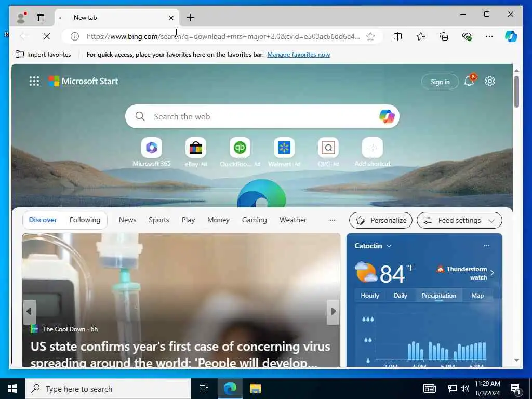Viewport: 532px width, 399px height.
Task: Click the Microsoft Start logo
Action: [83, 81]
